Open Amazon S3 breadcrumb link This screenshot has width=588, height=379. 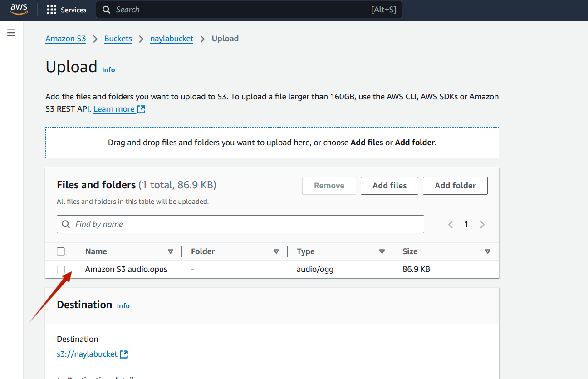coord(66,39)
